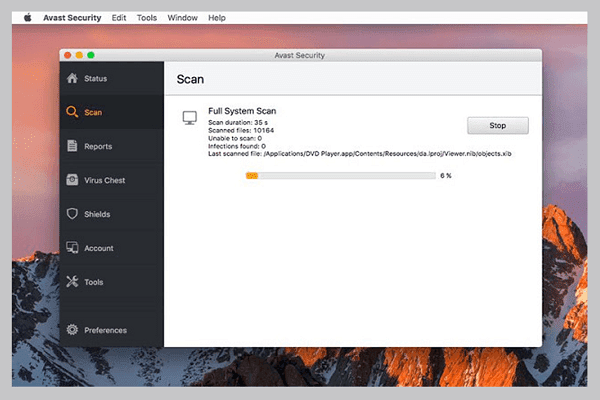Open the Avast Security app menu
The width and height of the screenshot is (600, 400).
click(x=72, y=18)
